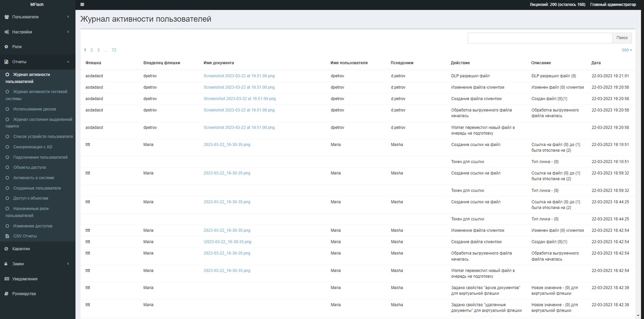Collapse the Отчеты sidebar section
This screenshot has height=319, width=644.
coord(68,62)
